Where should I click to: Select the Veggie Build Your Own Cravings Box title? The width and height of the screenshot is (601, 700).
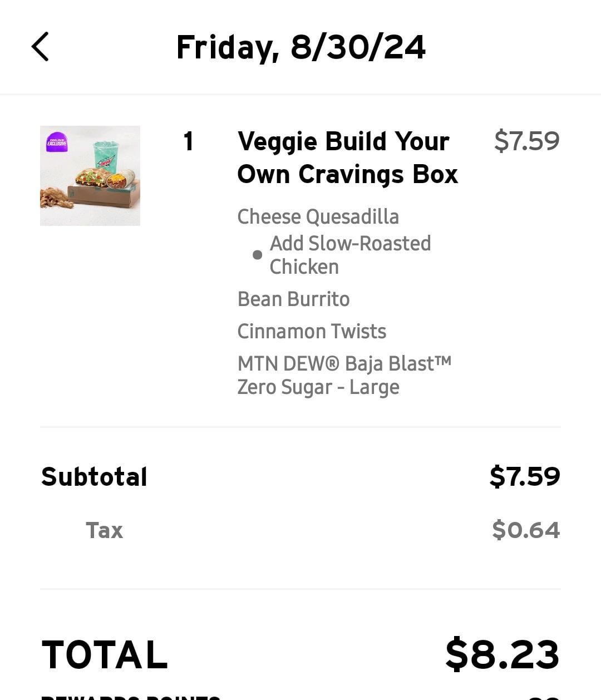coord(347,157)
